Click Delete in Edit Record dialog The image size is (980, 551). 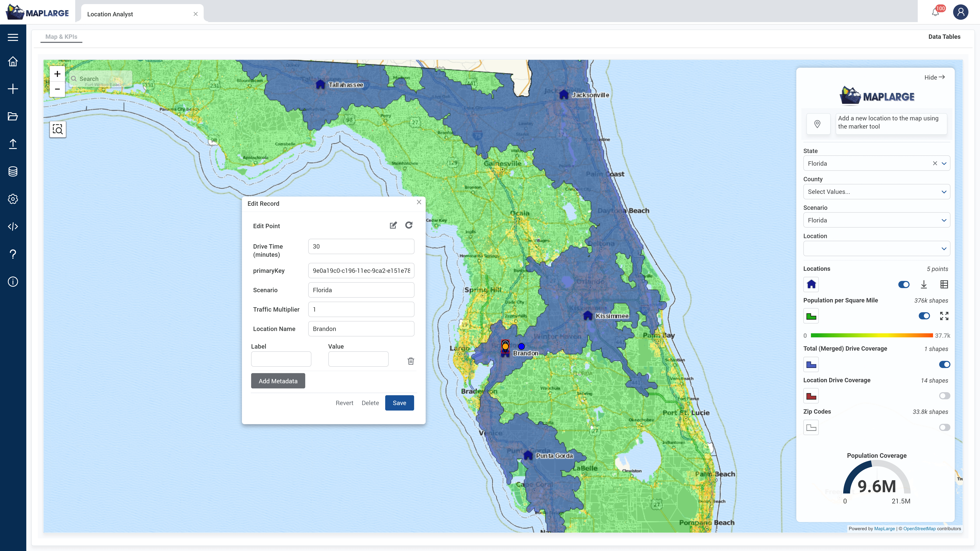tap(370, 403)
